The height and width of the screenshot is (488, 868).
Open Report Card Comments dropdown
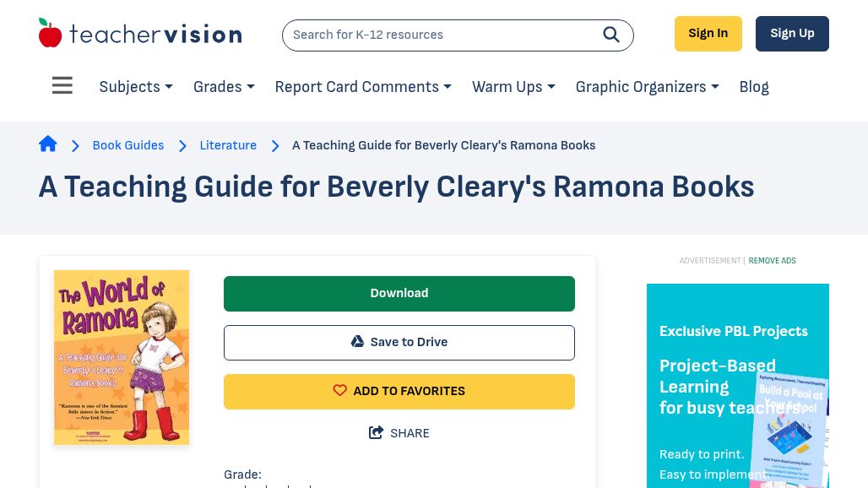pos(363,87)
